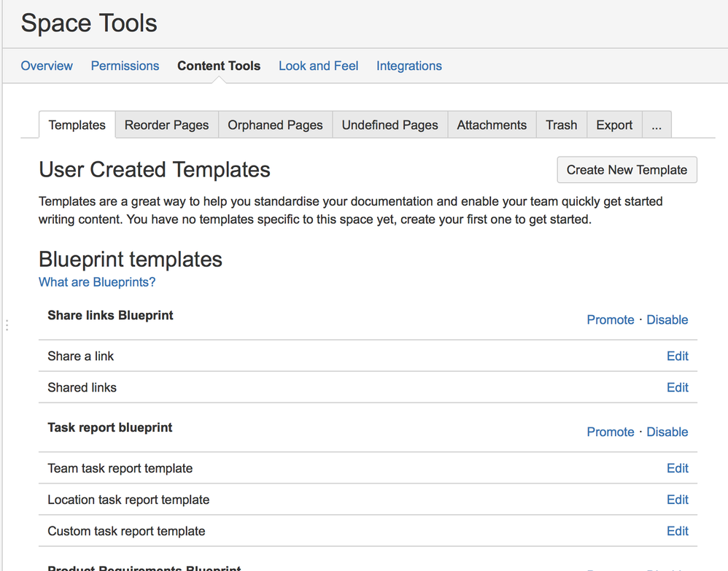Edit the 'Share a link' template
Viewport: 728px width, 571px height.
pyautogui.click(x=678, y=356)
